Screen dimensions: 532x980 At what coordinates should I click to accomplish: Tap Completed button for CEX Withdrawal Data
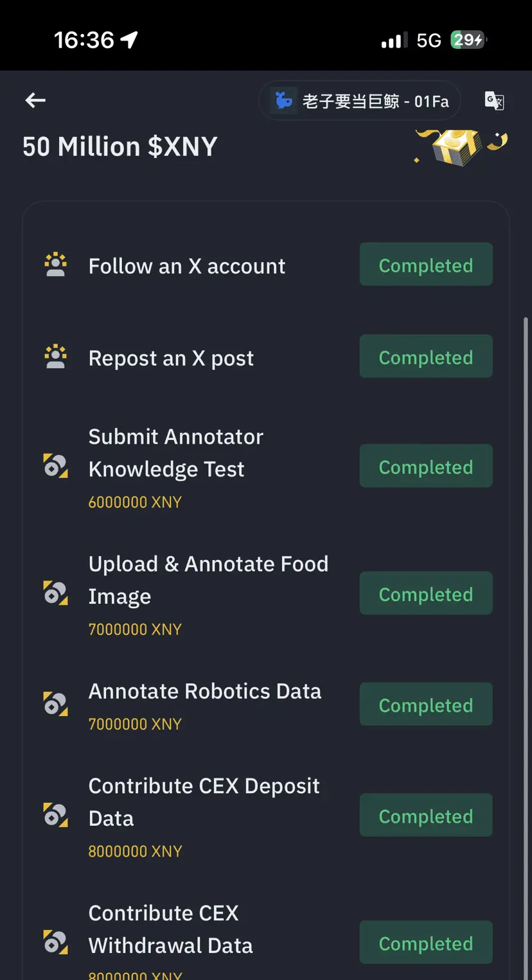[426, 943]
